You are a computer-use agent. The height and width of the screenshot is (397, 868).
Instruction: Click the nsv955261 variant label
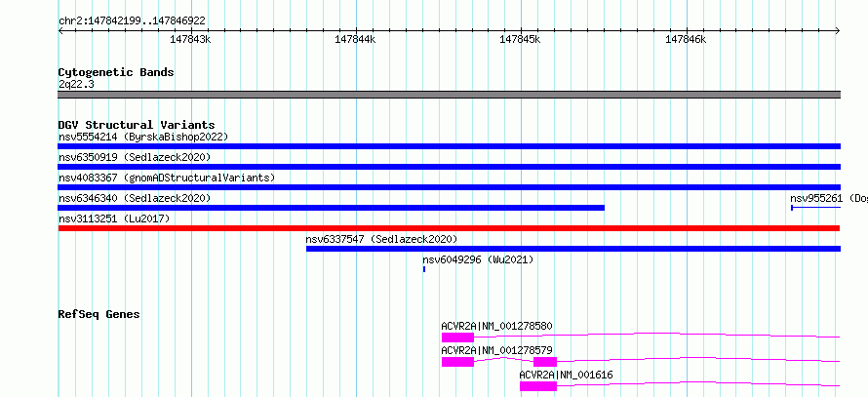(829, 198)
